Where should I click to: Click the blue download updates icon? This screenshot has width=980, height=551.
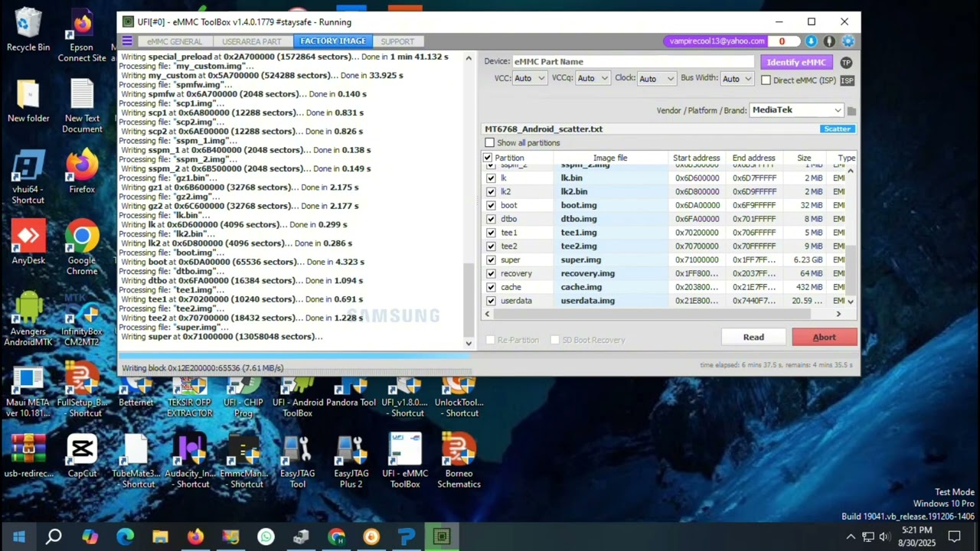[811, 41]
